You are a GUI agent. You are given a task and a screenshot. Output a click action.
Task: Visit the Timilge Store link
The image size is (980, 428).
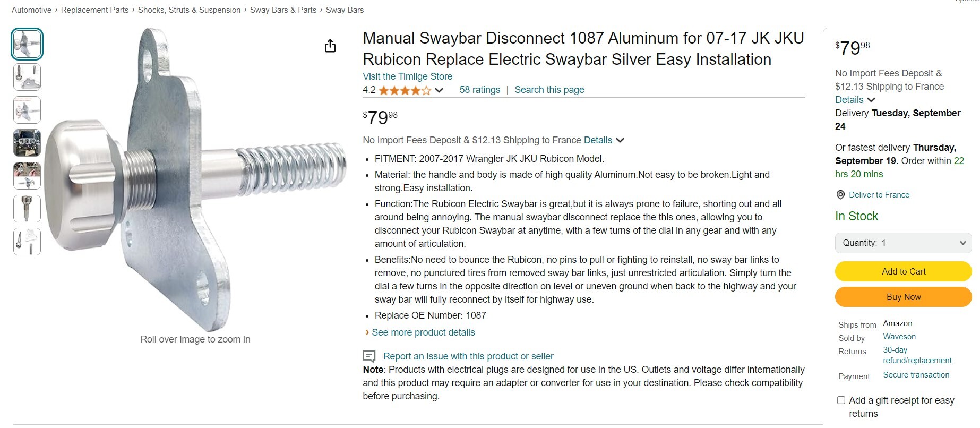click(407, 76)
